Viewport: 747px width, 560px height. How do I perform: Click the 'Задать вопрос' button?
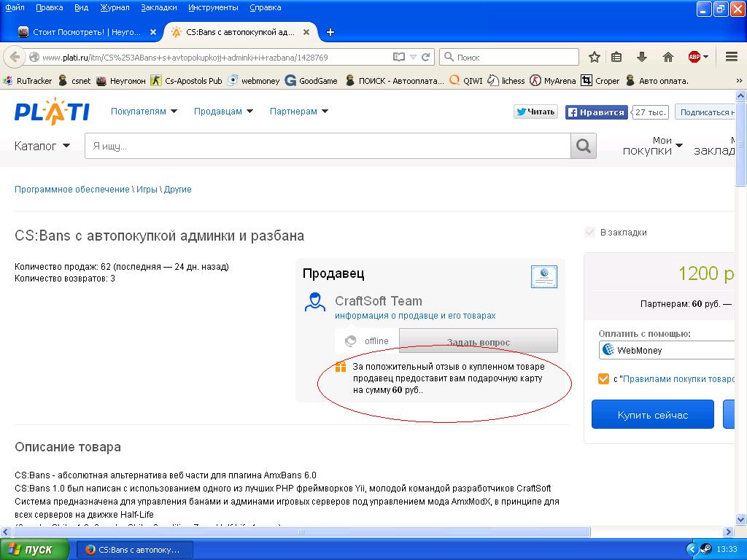pos(479,341)
